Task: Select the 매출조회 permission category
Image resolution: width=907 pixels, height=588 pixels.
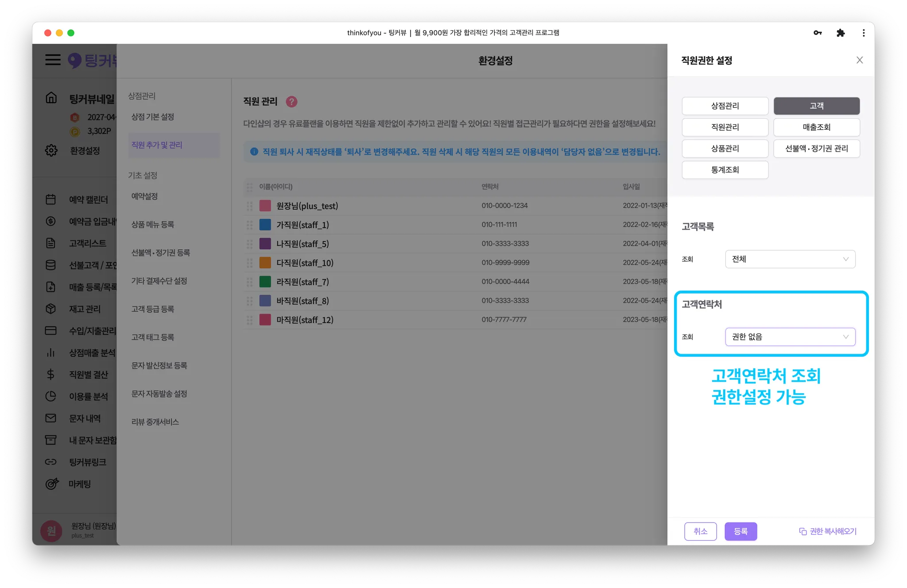Action: (x=816, y=127)
